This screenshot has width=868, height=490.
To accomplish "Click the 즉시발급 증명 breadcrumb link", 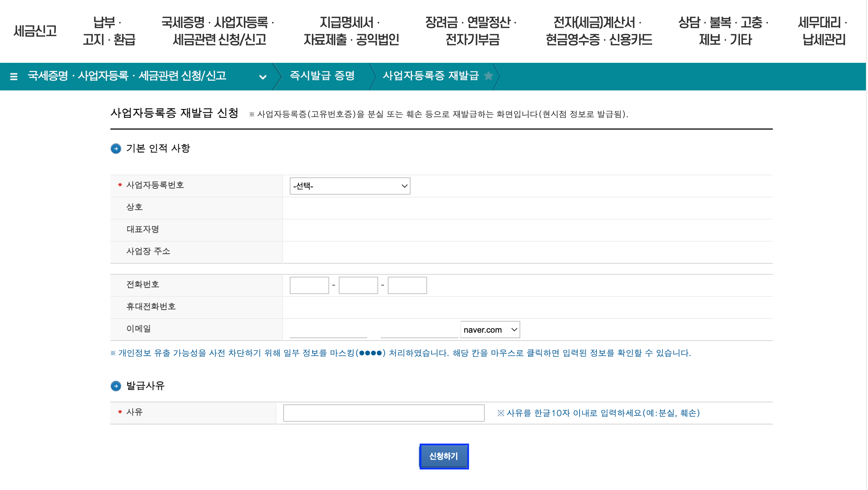I will click(x=322, y=77).
